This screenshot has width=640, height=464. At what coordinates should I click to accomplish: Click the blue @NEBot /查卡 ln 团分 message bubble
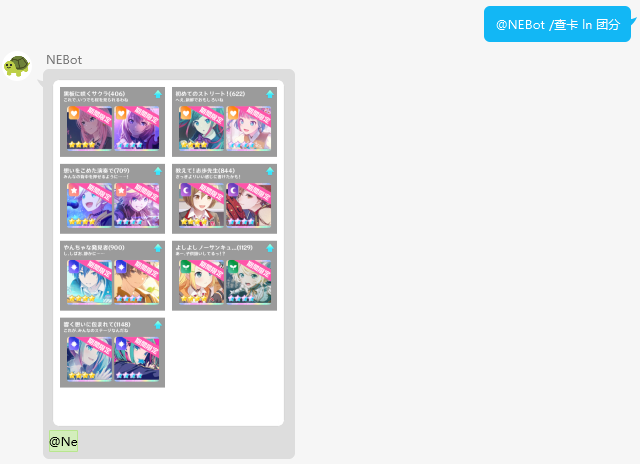[x=558, y=24]
